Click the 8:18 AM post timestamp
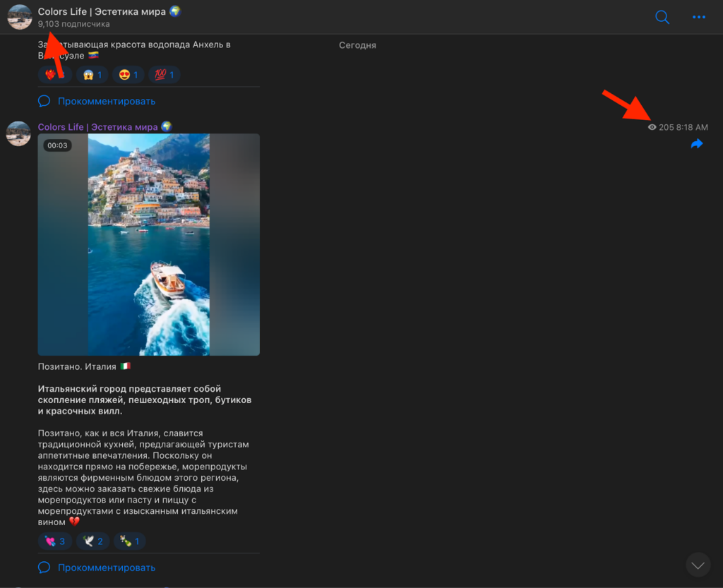This screenshot has width=723, height=588. (x=692, y=127)
